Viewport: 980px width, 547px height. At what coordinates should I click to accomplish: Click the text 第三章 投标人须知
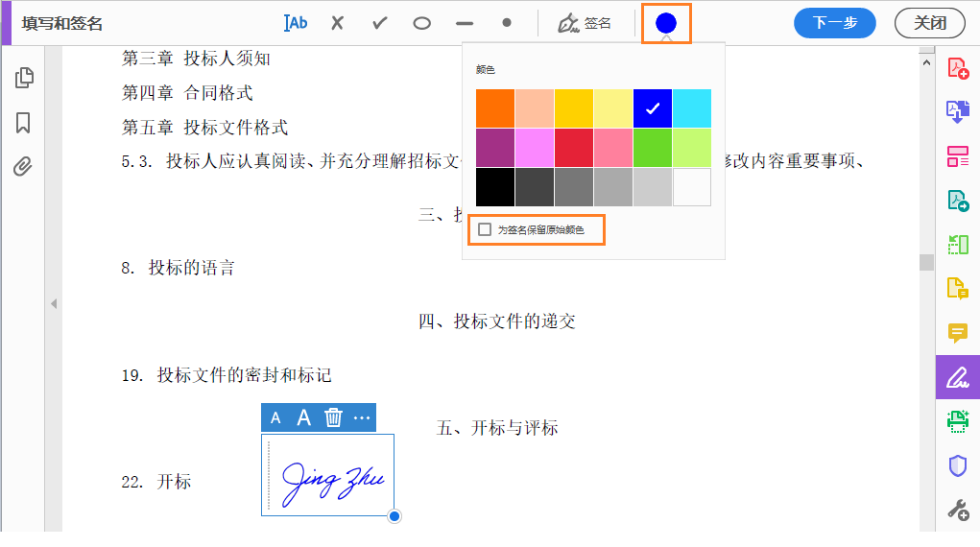pyautogui.click(x=196, y=59)
